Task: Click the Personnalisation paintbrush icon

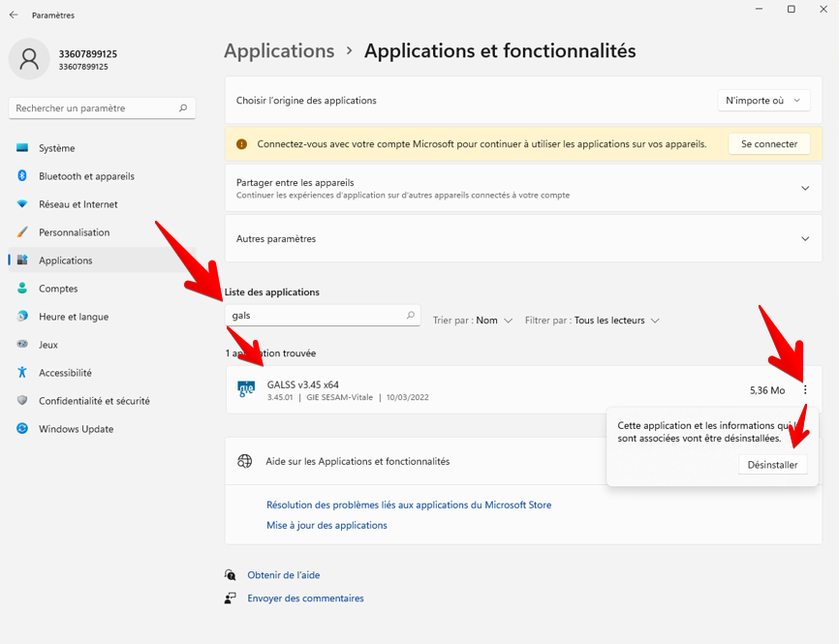Action: click(x=22, y=231)
